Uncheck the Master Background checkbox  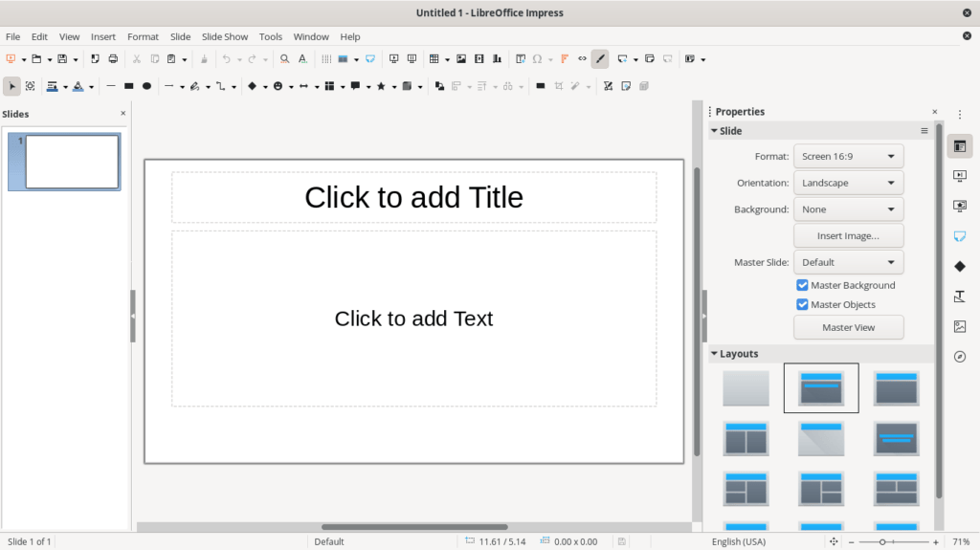point(802,285)
